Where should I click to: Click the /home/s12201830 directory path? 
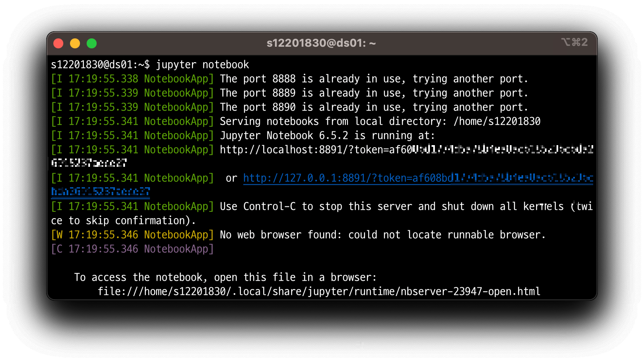click(x=497, y=121)
